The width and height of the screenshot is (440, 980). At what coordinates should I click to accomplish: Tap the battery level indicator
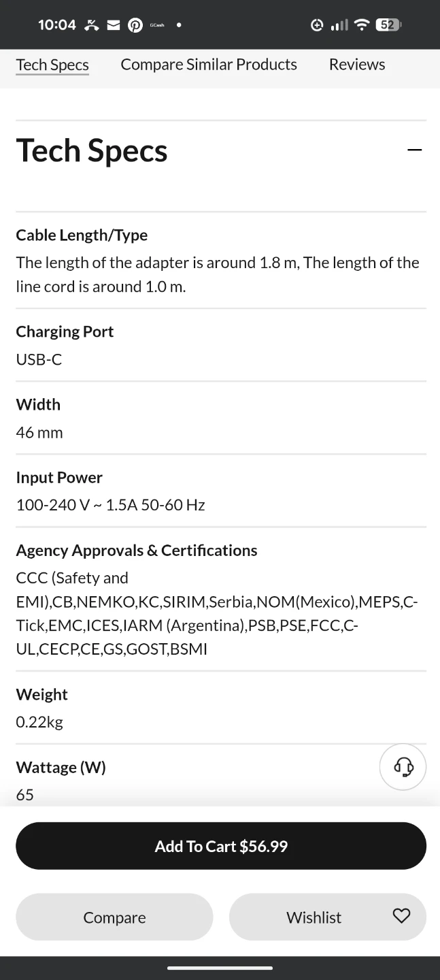388,25
